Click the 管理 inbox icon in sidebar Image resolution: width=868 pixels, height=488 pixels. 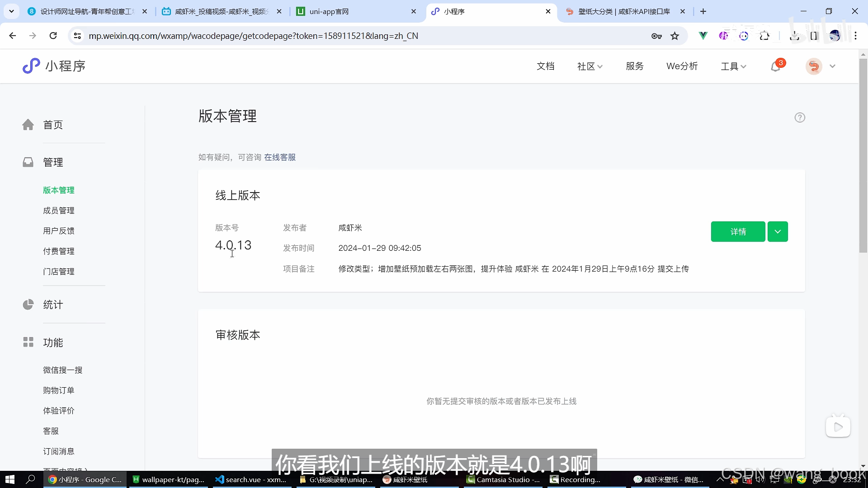(x=28, y=162)
